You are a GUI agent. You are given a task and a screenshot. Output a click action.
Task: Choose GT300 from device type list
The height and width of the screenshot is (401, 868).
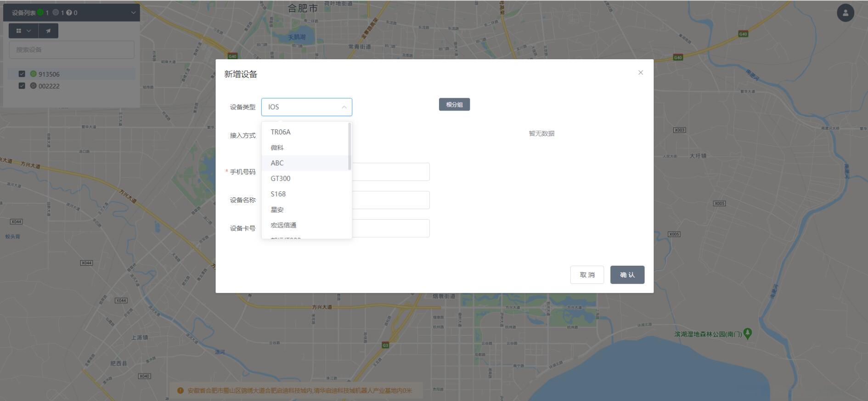point(306,178)
